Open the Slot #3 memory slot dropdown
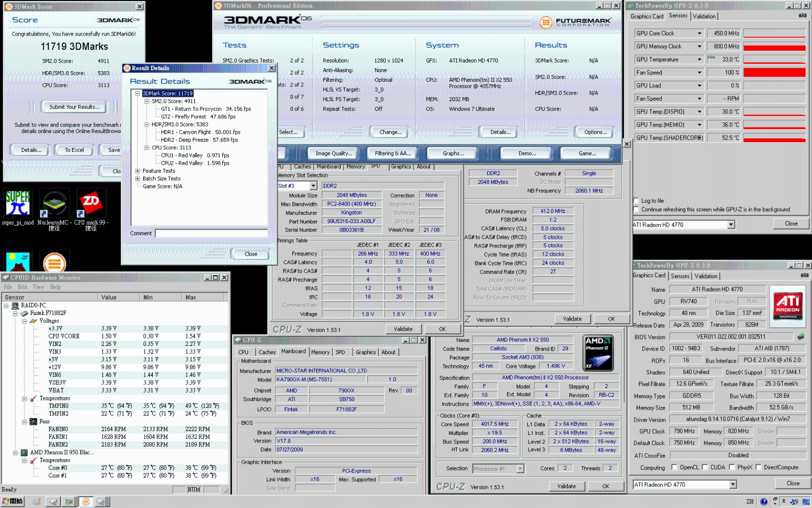812x508 pixels. 313,186
